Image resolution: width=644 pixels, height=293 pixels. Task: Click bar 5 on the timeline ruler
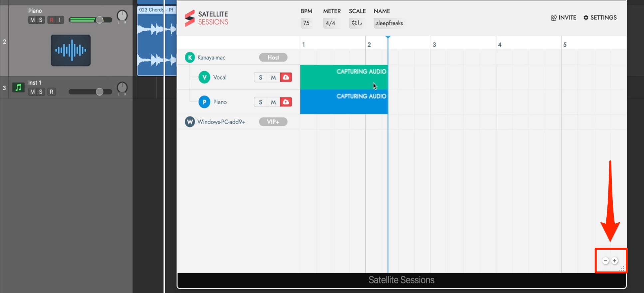[x=565, y=45]
